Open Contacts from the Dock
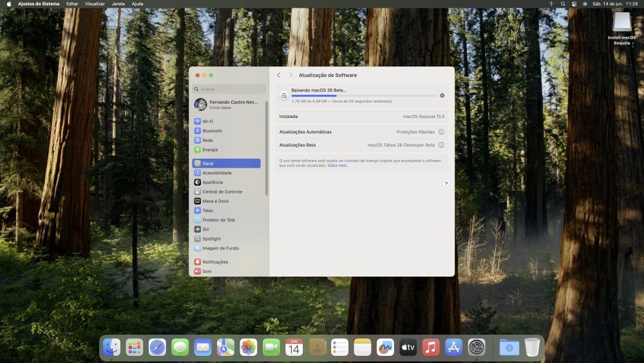 pyautogui.click(x=317, y=348)
